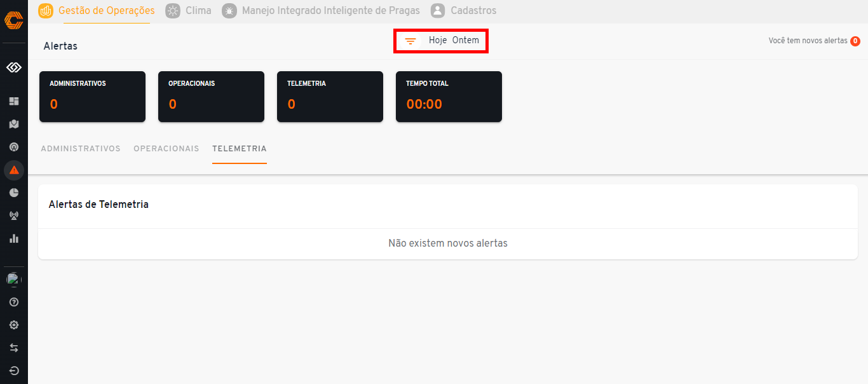
Task: Open the map icon in sidebar
Action: tap(14, 124)
